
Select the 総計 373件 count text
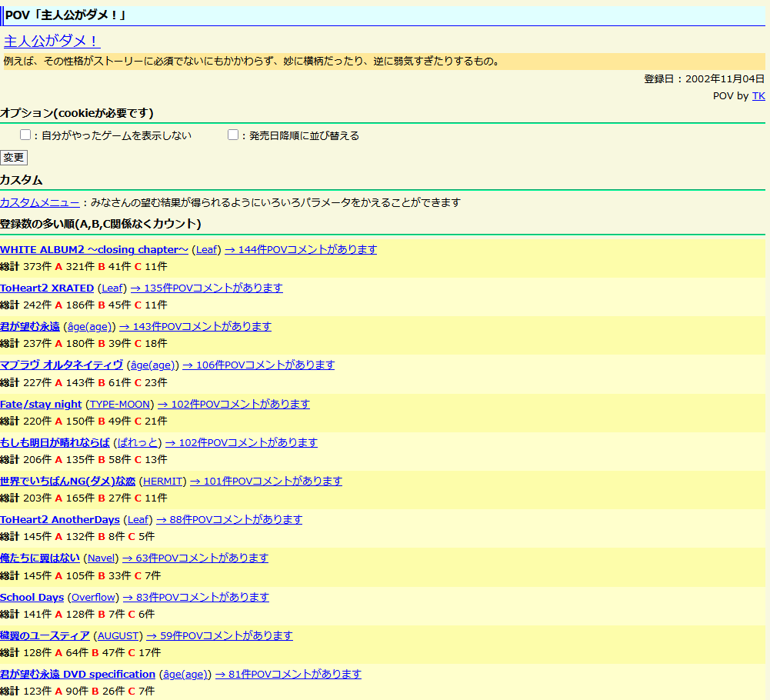pos(25,266)
